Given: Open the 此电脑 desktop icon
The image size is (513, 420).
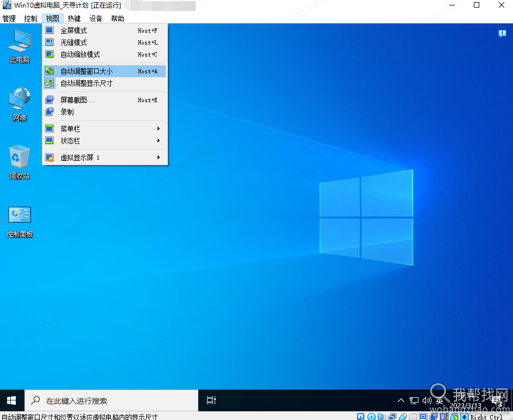Looking at the screenshot, I should (20, 46).
